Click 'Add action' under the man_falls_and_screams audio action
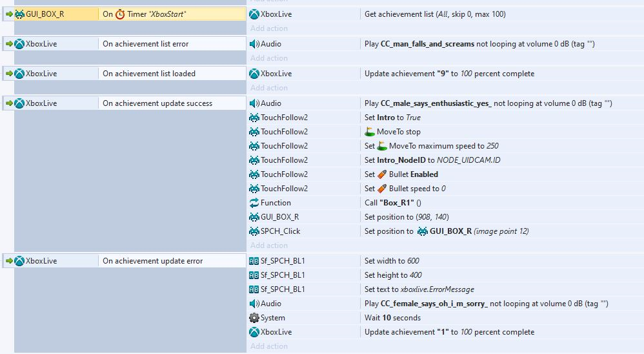This screenshot has height=354, width=644. tap(269, 58)
